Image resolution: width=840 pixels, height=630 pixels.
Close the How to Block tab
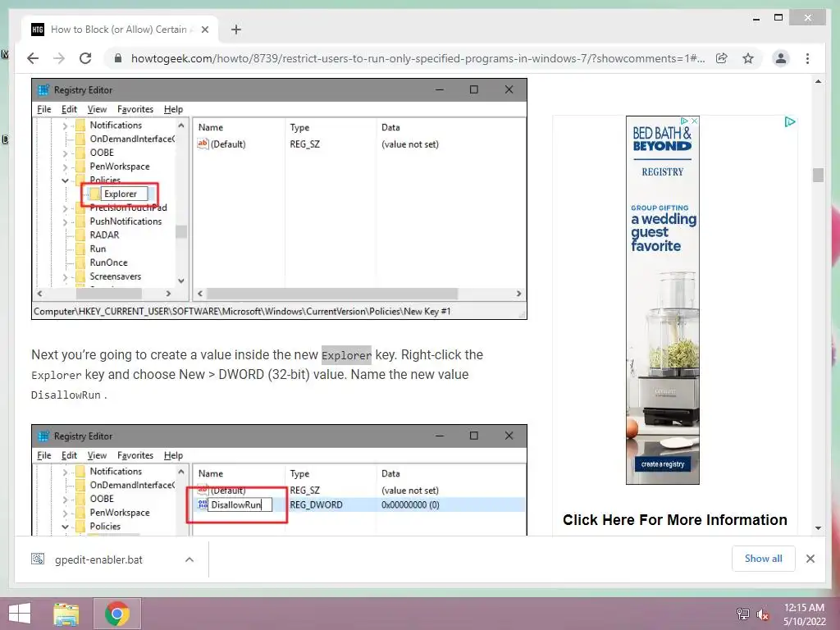(x=204, y=30)
